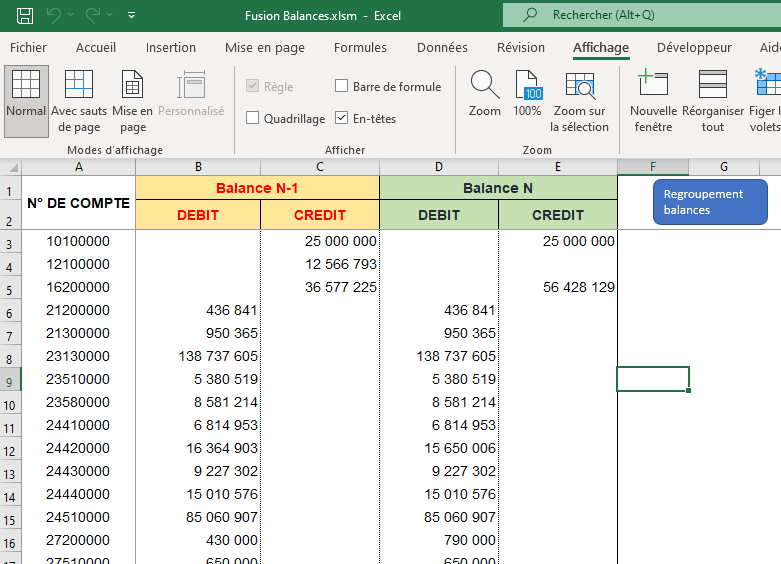Go to Mise en page tab
The image size is (781, 564).
[264, 47]
